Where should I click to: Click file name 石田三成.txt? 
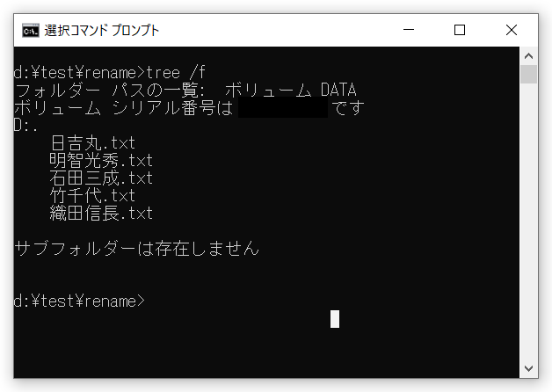click(101, 178)
